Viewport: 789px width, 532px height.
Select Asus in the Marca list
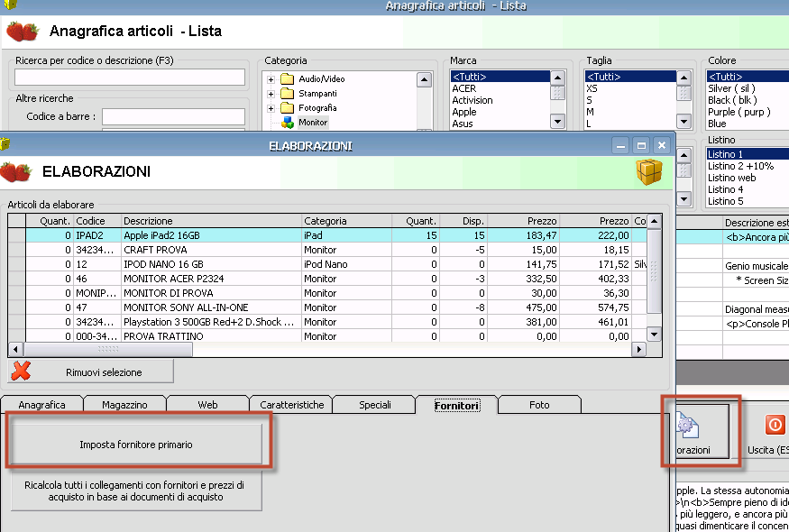(500, 124)
